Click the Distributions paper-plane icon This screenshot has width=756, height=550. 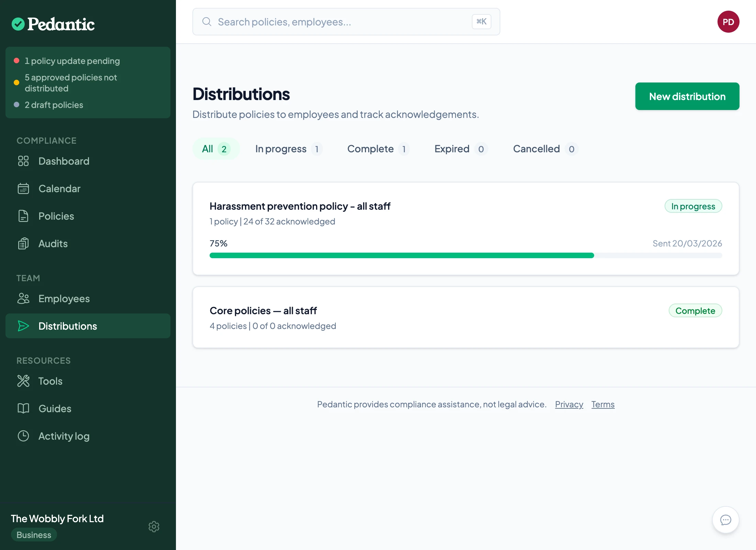23,326
